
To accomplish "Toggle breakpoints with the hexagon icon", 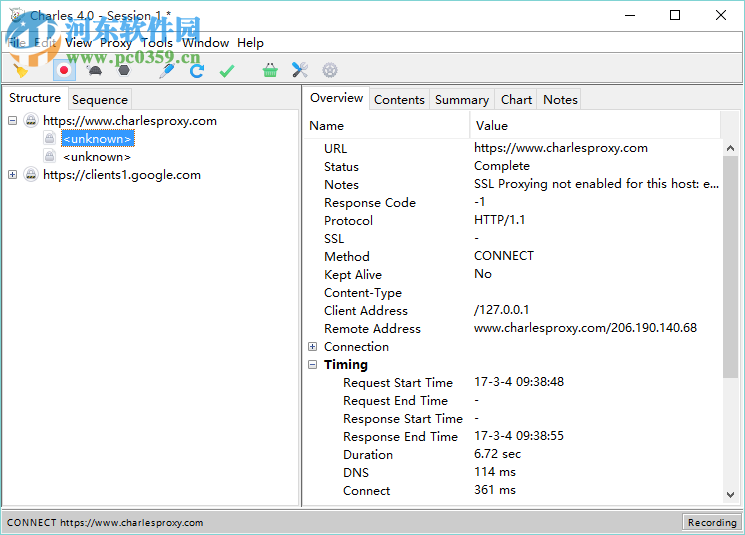I will (124, 71).
